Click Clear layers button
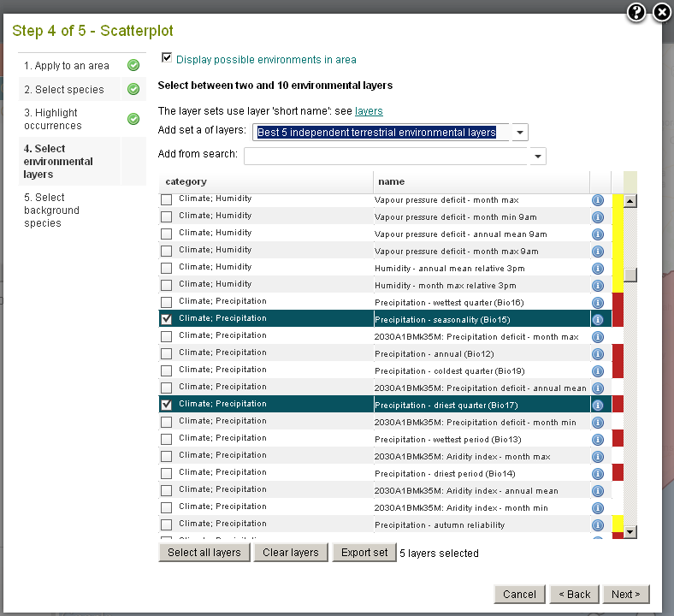Viewport: 674px width, 616px height. point(291,553)
